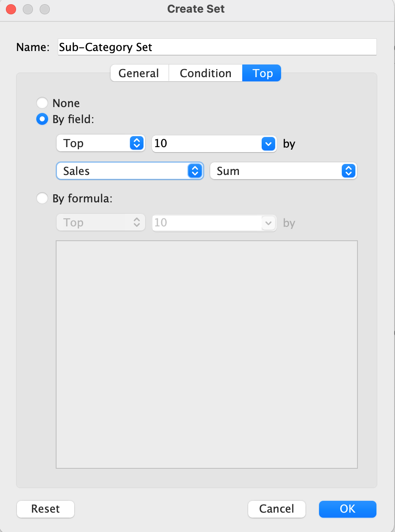Select the Top tab
The height and width of the screenshot is (532, 395).
click(x=262, y=73)
